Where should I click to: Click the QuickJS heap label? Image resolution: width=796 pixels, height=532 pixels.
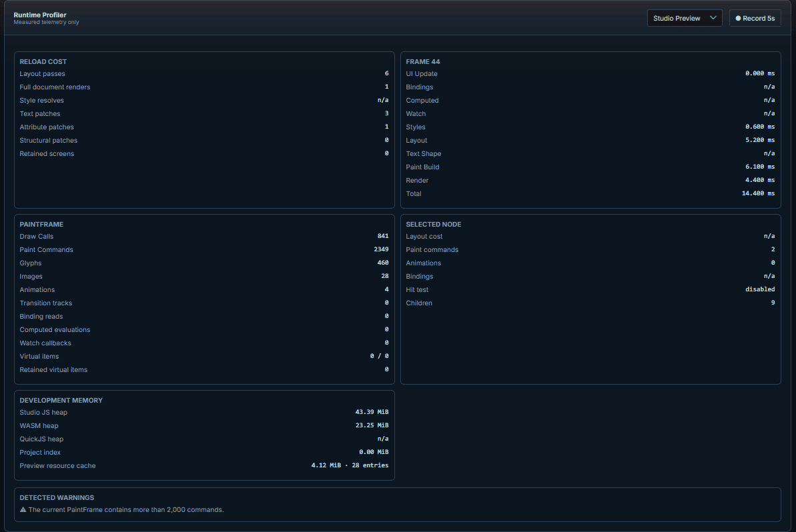pos(41,439)
